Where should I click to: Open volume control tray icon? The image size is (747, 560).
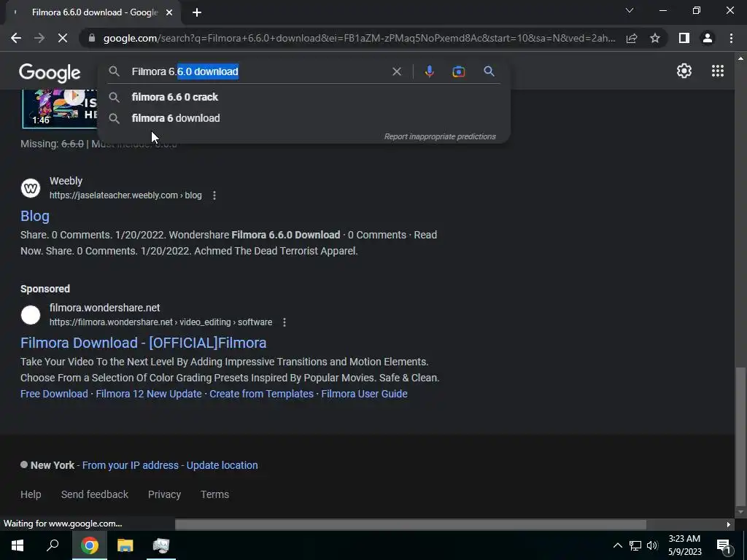(652, 545)
